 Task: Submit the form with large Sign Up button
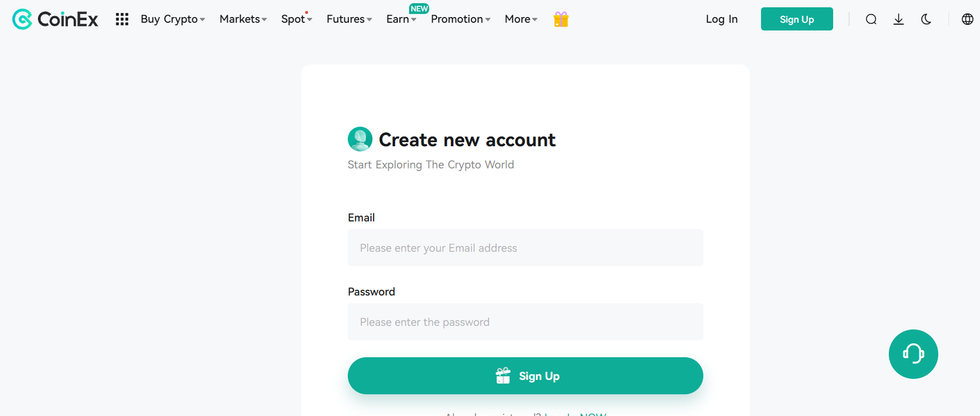tap(525, 376)
